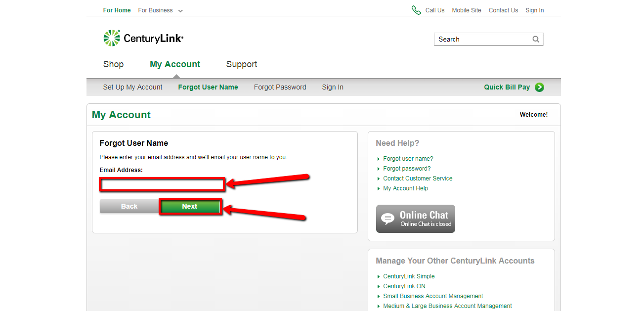Screen dimensions: 644x311
Task: Click the arrow bullet next to Forgot password link
Action: click(x=379, y=168)
